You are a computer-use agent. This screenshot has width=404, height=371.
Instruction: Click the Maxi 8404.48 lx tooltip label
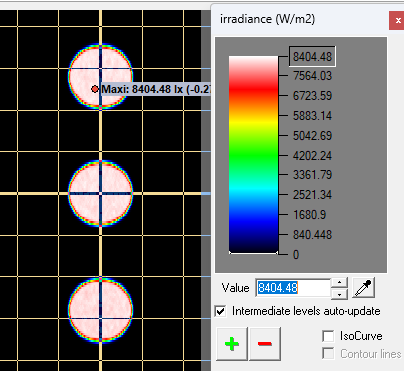click(156, 89)
